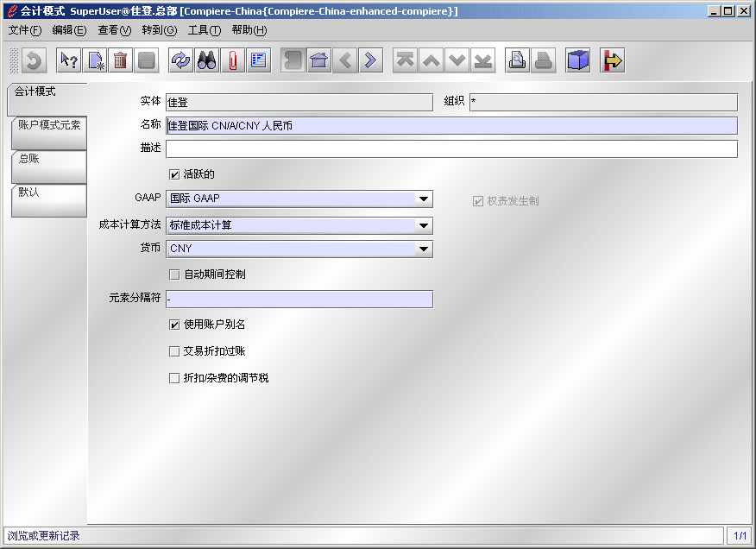Click into the 描述 text field
This screenshot has height=549, width=756.
coord(450,149)
